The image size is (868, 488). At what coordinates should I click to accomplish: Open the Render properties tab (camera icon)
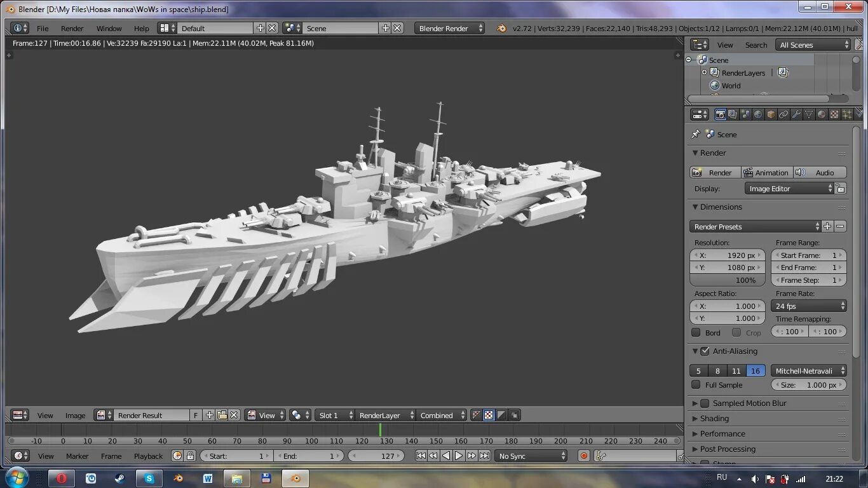721,114
